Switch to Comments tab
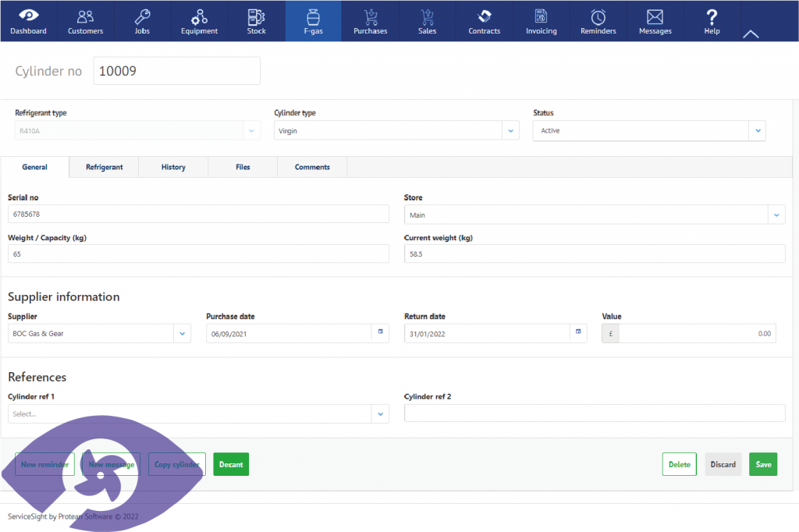799x532 pixels. point(312,167)
